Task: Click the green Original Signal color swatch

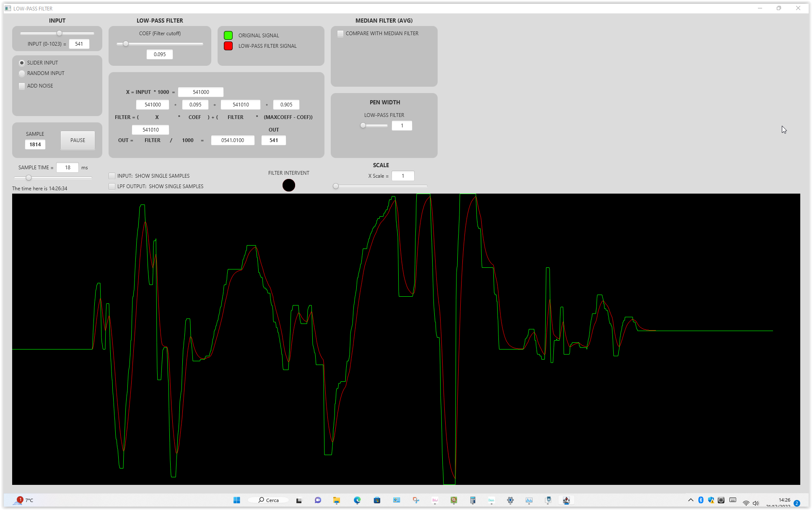Action: 228,36
